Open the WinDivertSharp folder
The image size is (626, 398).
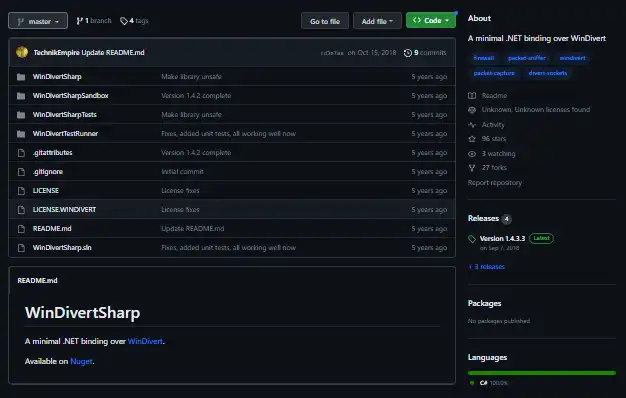(x=57, y=77)
